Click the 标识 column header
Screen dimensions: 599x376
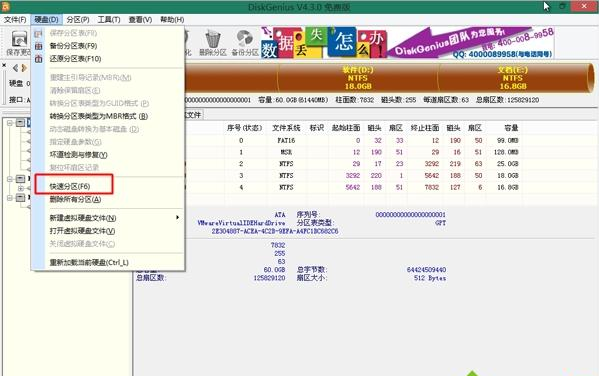317,128
